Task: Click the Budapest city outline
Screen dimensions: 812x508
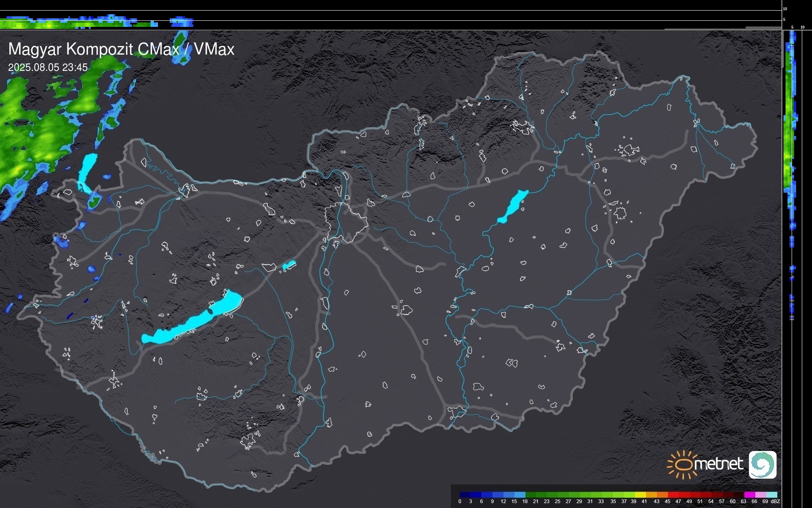Action: [346, 222]
